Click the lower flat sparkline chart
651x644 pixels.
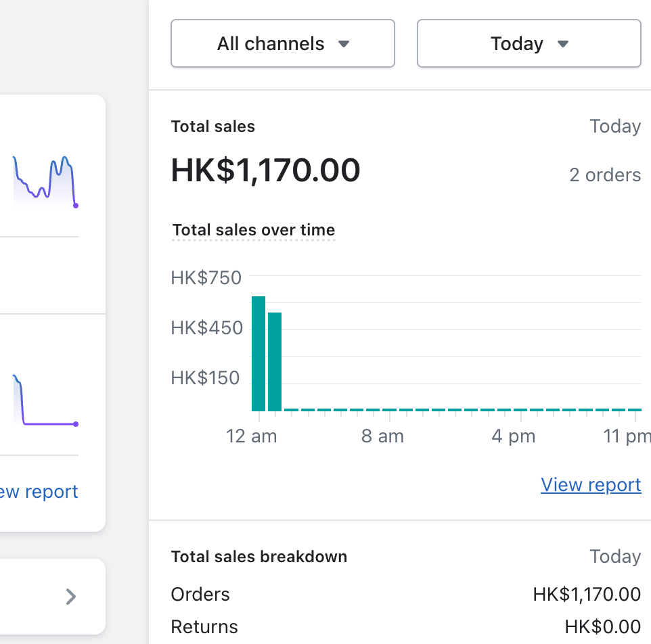(x=45, y=406)
